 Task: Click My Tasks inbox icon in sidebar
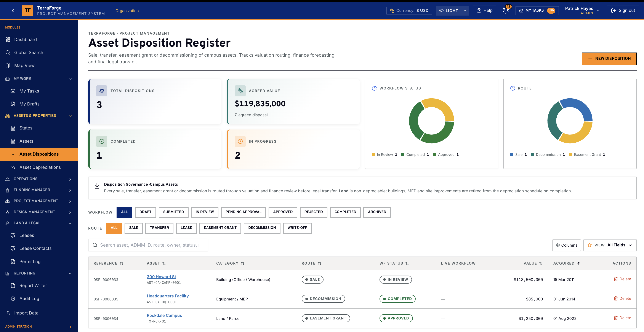13,91
